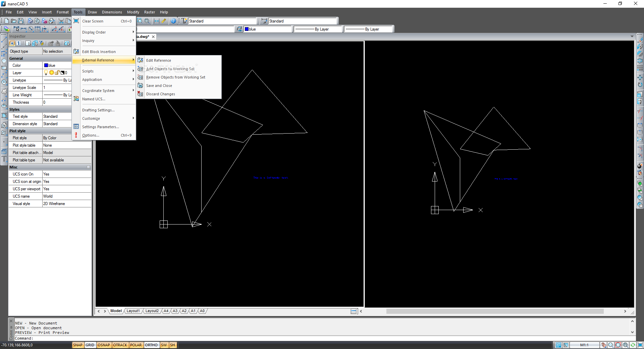Click the M1:1 scale button

(x=585, y=345)
